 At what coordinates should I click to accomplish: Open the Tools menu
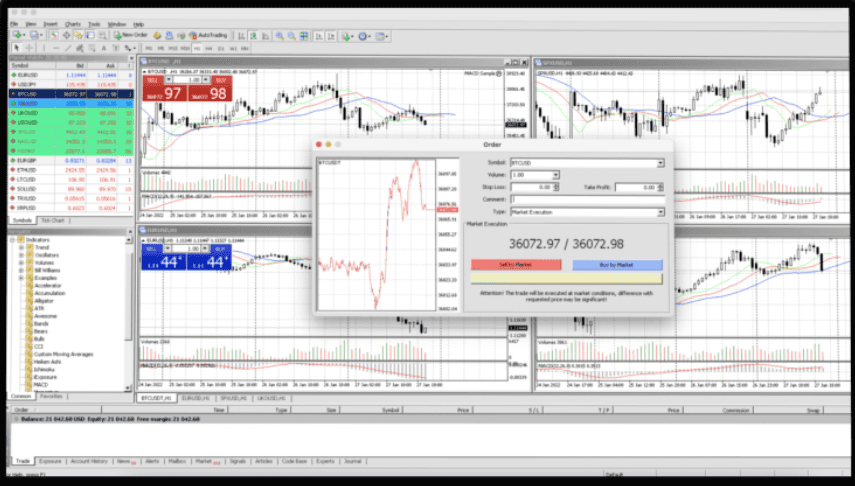click(x=94, y=24)
